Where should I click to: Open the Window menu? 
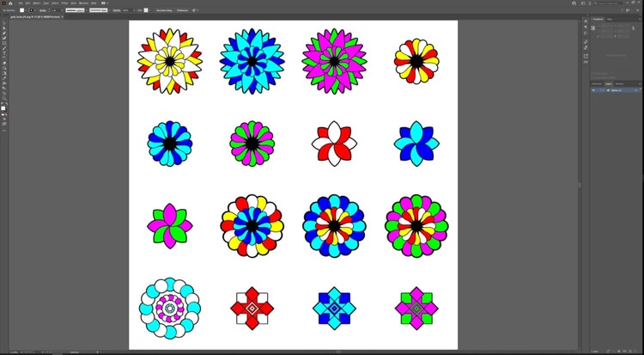pyautogui.click(x=83, y=3)
